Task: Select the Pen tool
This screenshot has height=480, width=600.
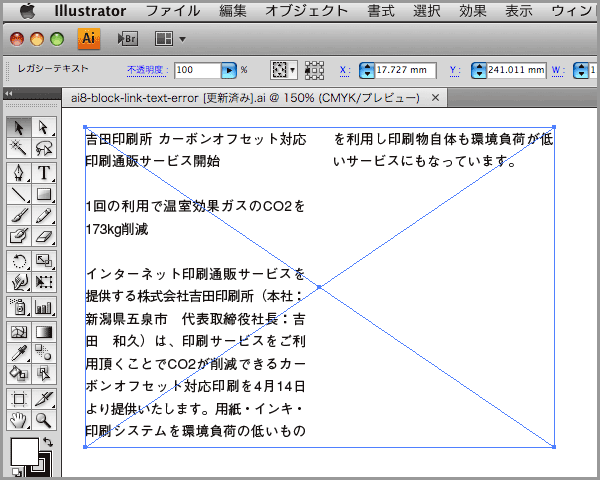Action: click(19, 172)
